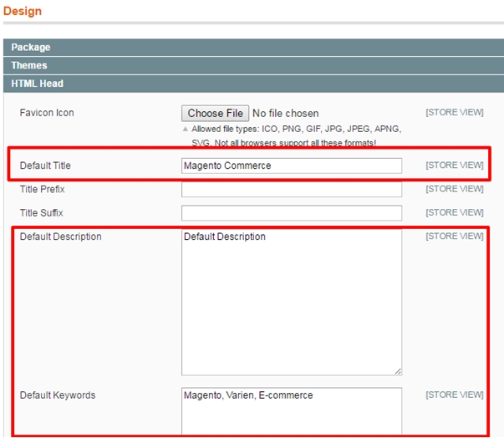504x438 pixels.
Task: Click inside the Default Description textarea
Action: pyautogui.click(x=292, y=302)
